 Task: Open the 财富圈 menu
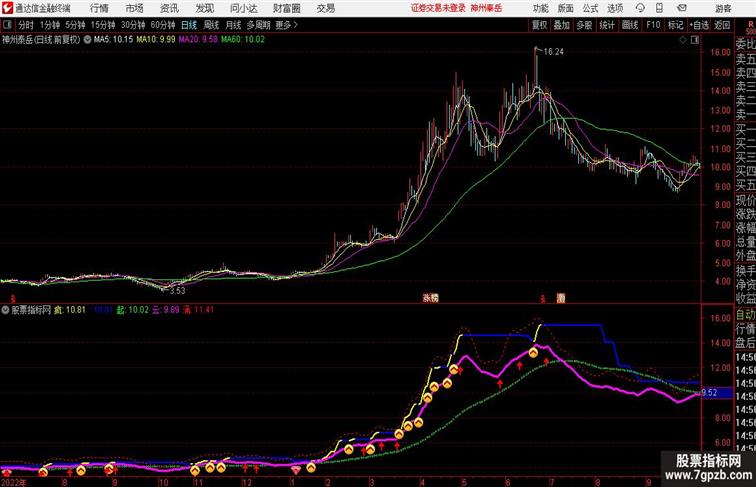(286, 8)
